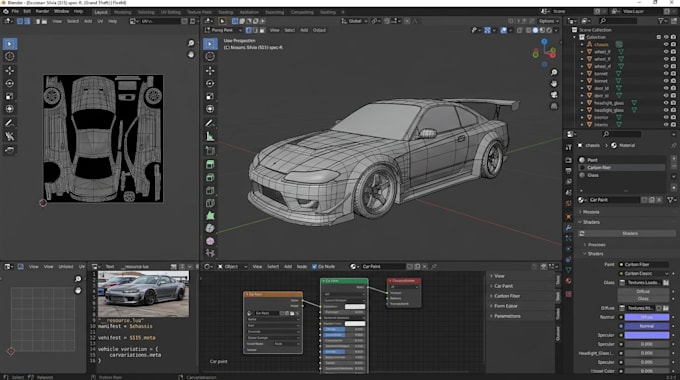Select the Spin tool in 3D viewport
680x380 pixels.
coord(210,228)
